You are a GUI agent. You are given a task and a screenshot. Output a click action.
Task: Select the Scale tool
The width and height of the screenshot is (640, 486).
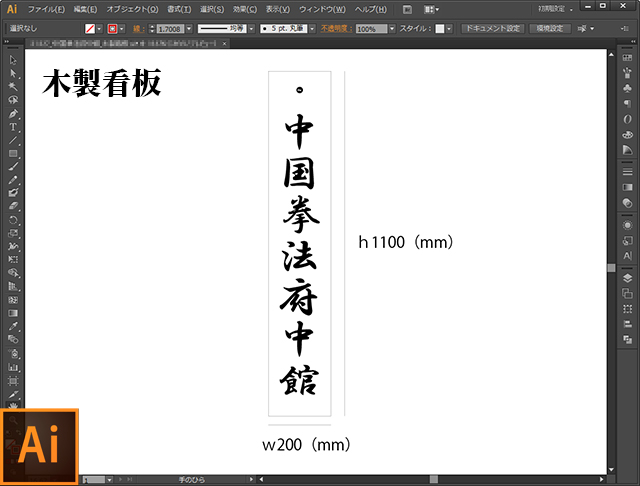pos(13,233)
